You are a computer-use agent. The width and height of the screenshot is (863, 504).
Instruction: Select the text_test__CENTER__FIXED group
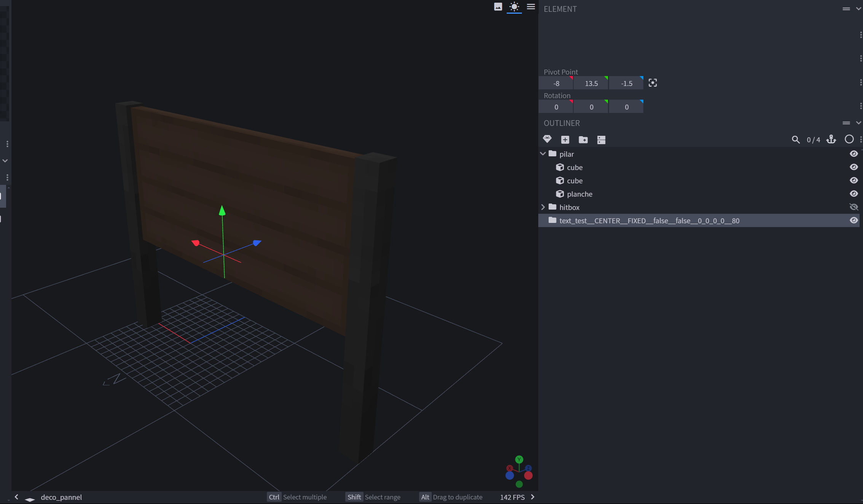(699, 221)
